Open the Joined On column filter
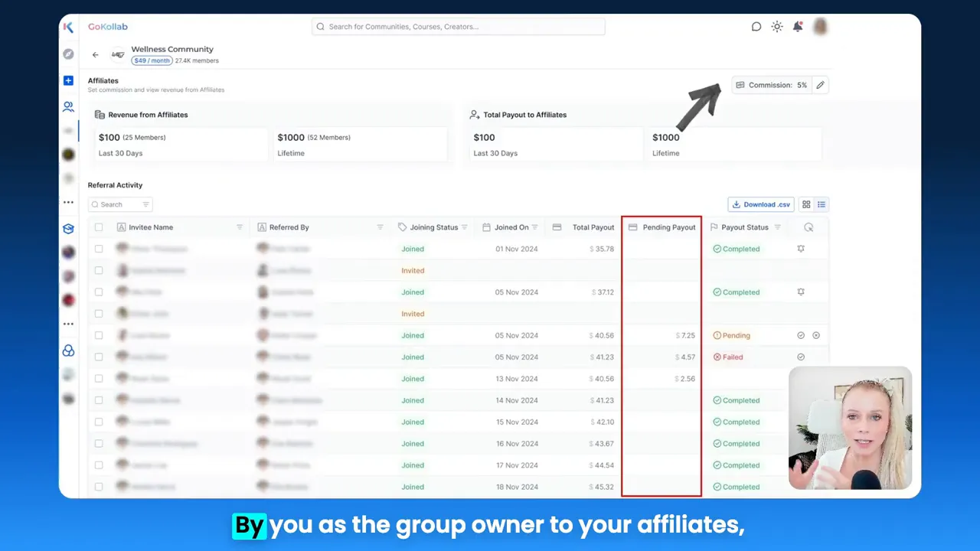This screenshot has height=551, width=980. (x=534, y=227)
